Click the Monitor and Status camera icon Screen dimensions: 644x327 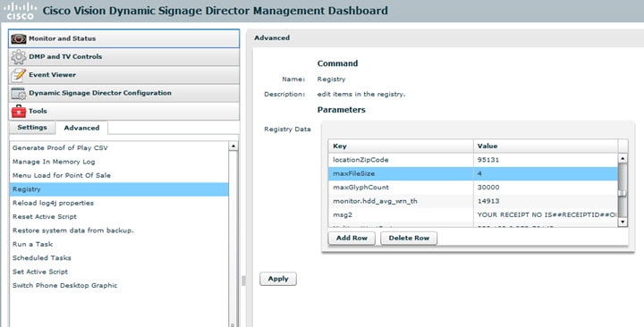(19, 38)
